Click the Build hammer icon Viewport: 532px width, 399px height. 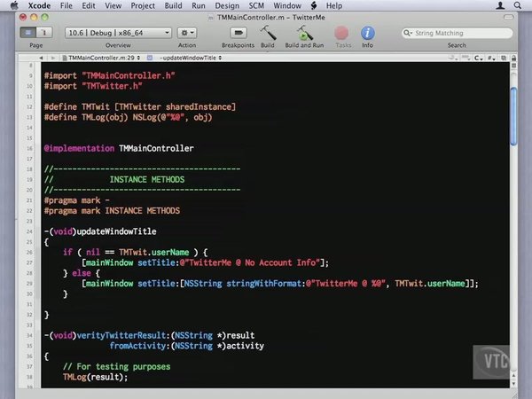tap(268, 33)
